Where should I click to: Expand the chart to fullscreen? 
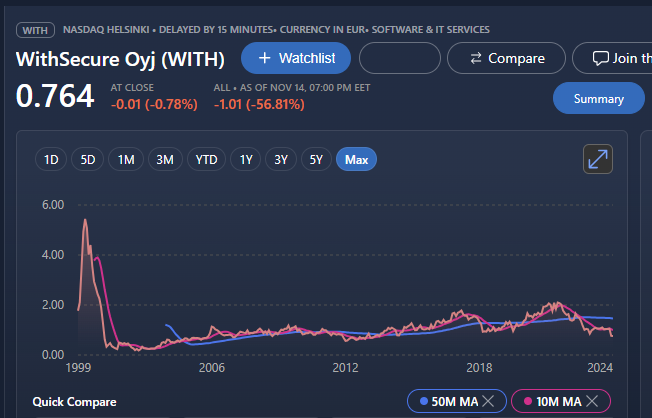pos(597,159)
